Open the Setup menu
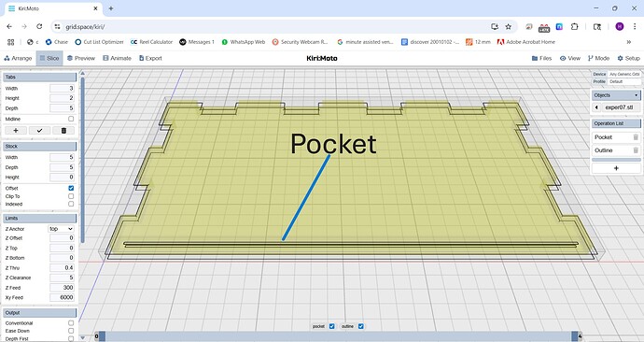The image size is (644, 342). [629, 58]
